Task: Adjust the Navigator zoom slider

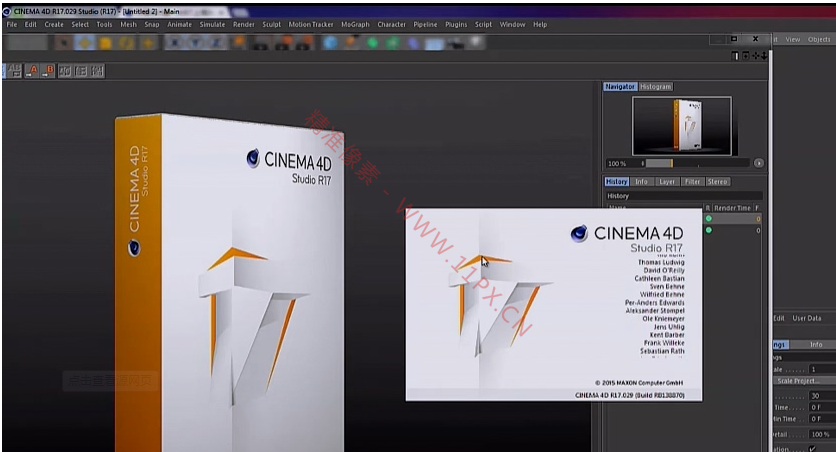Action: click(x=696, y=163)
